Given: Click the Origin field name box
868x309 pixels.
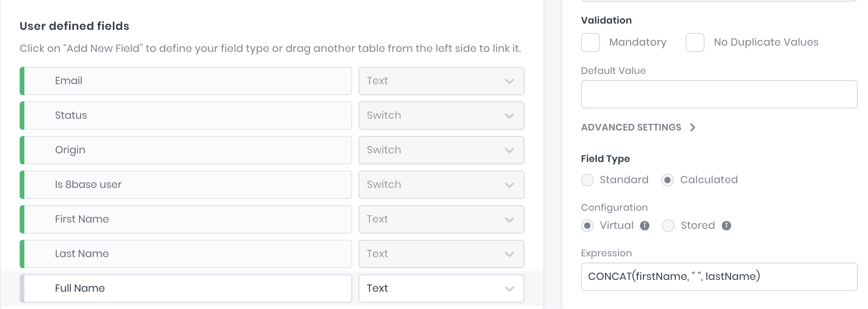Looking at the screenshot, I should click(x=187, y=150).
